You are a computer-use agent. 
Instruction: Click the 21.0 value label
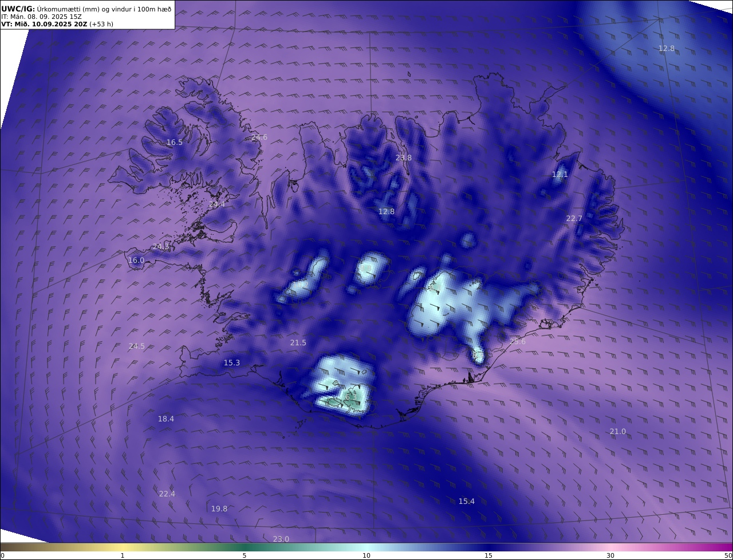[617, 431]
